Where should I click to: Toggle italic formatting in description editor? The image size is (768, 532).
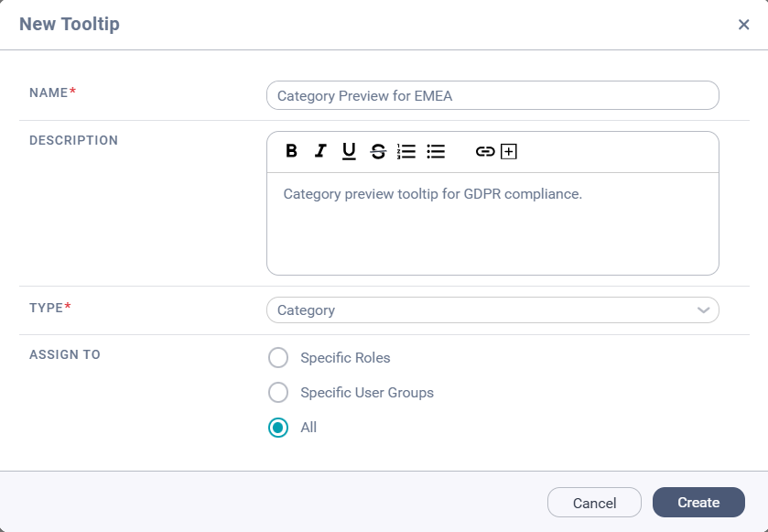coord(320,151)
